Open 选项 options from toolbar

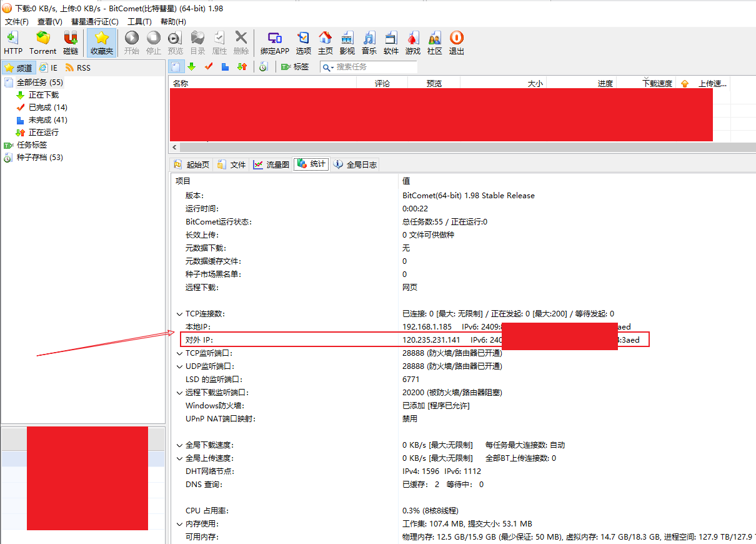[x=303, y=43]
